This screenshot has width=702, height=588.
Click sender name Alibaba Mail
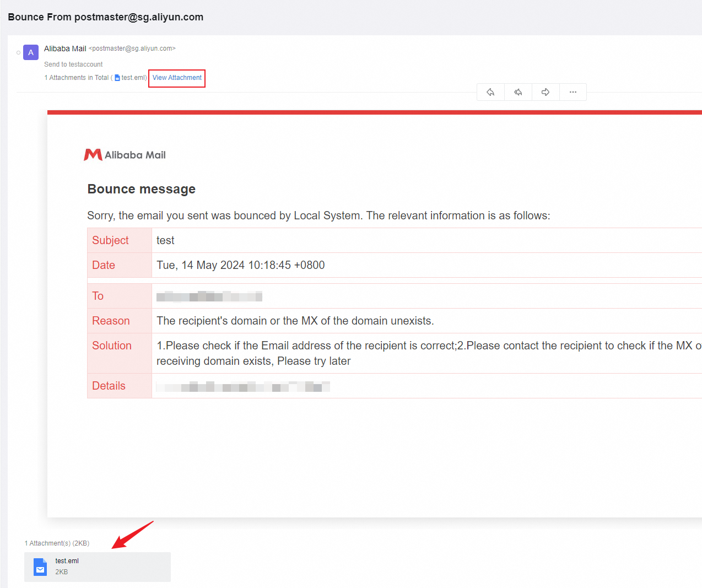(65, 48)
